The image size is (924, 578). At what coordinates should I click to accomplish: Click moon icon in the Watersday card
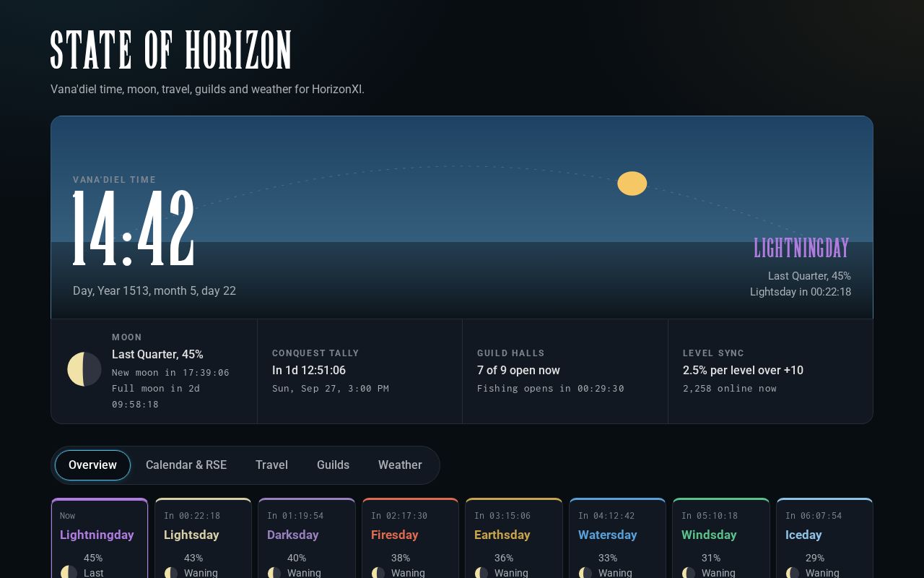click(x=585, y=573)
